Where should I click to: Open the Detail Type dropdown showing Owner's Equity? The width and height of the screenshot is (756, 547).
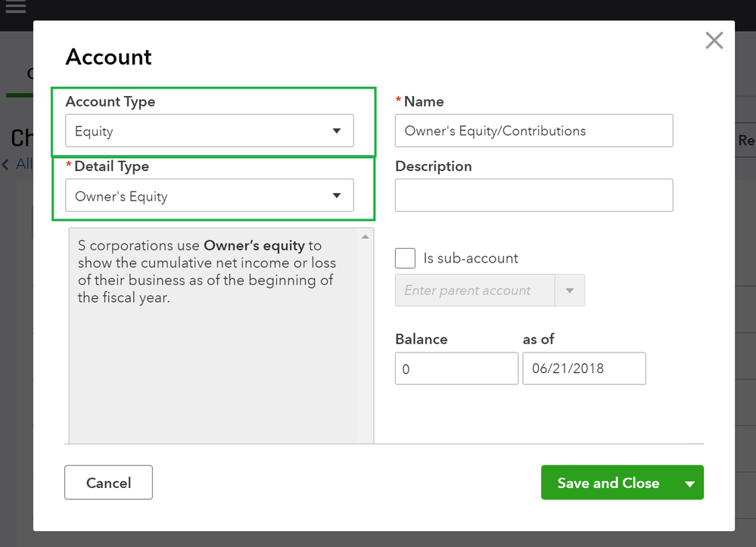pos(209,196)
